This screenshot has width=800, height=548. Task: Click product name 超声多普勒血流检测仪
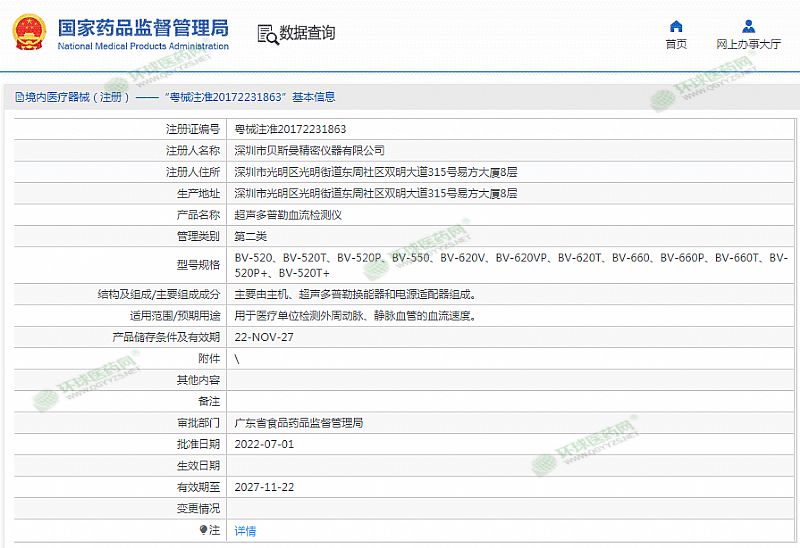click(x=288, y=215)
